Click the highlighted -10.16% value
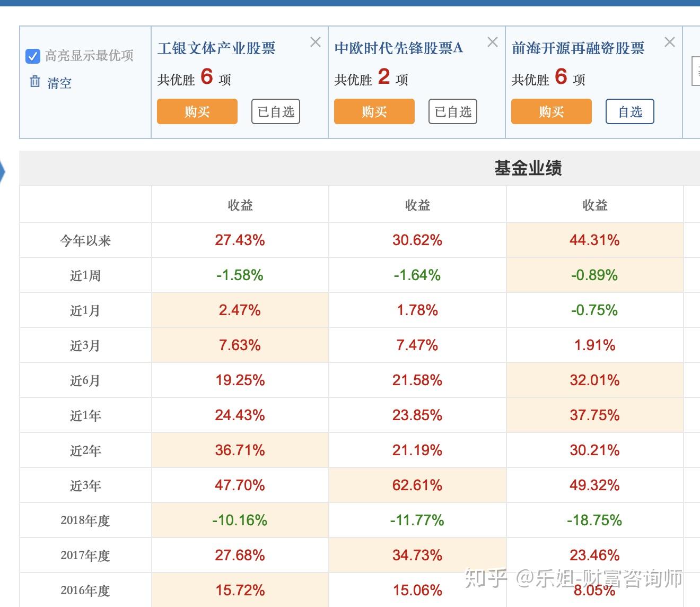 tap(240, 520)
